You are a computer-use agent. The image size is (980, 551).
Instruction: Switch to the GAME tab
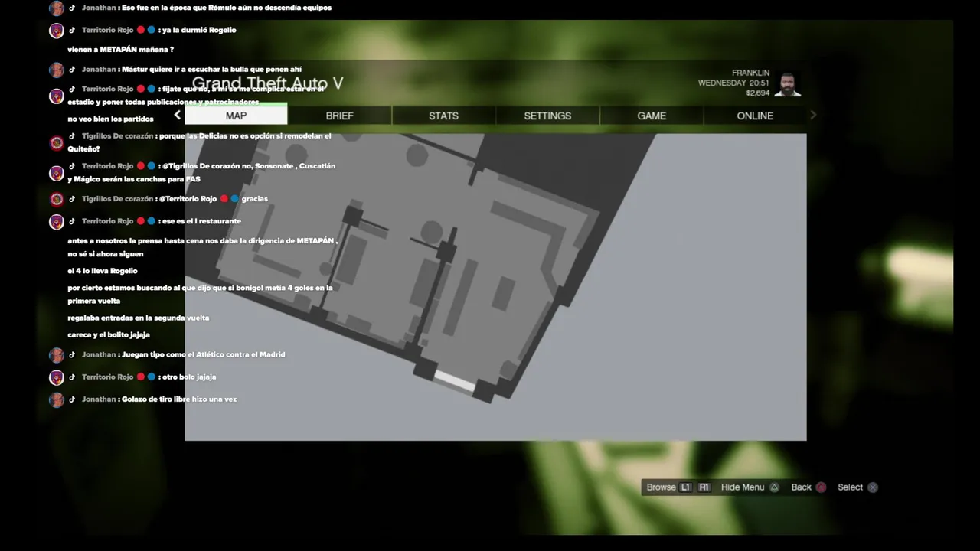coord(652,116)
